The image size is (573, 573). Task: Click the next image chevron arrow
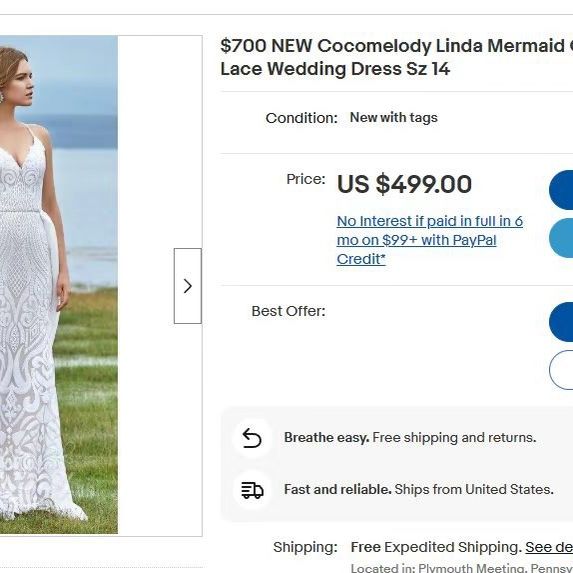tap(187, 286)
